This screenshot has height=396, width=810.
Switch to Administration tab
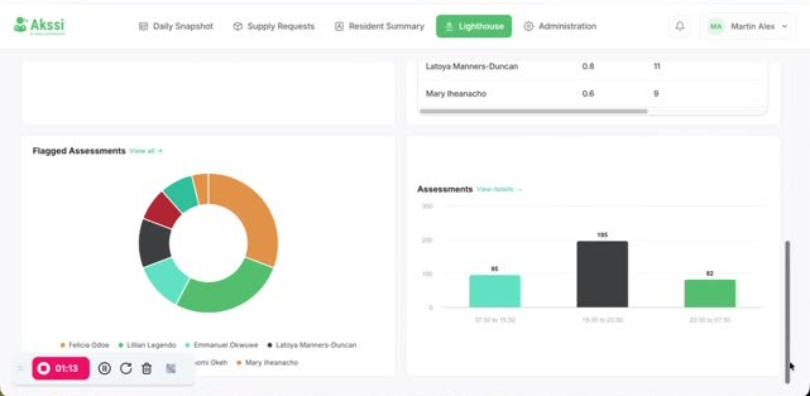click(x=560, y=26)
